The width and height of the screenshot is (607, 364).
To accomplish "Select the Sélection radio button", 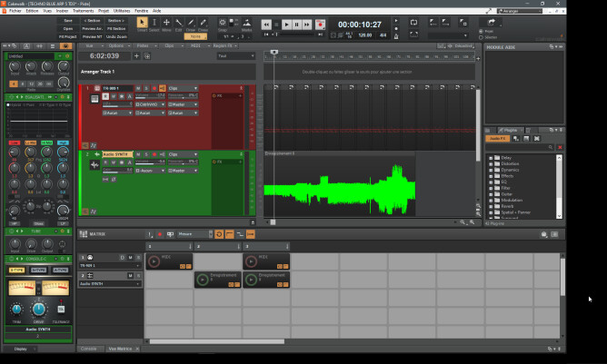I will coord(482,37).
